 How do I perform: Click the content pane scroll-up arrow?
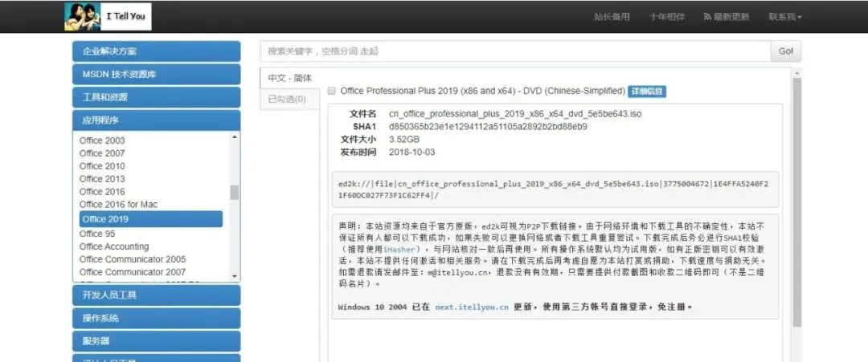(796, 72)
